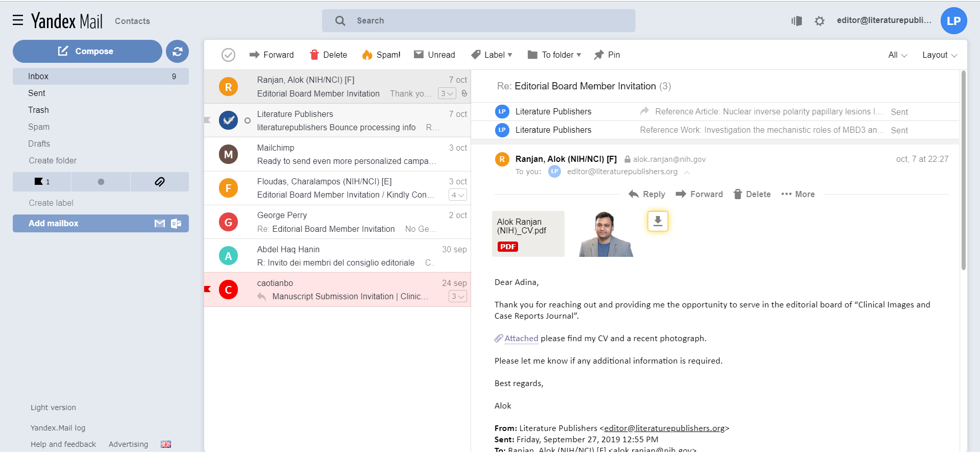Viewport: 980px width, 455px height.
Task: Pin the selected message
Action: [607, 55]
